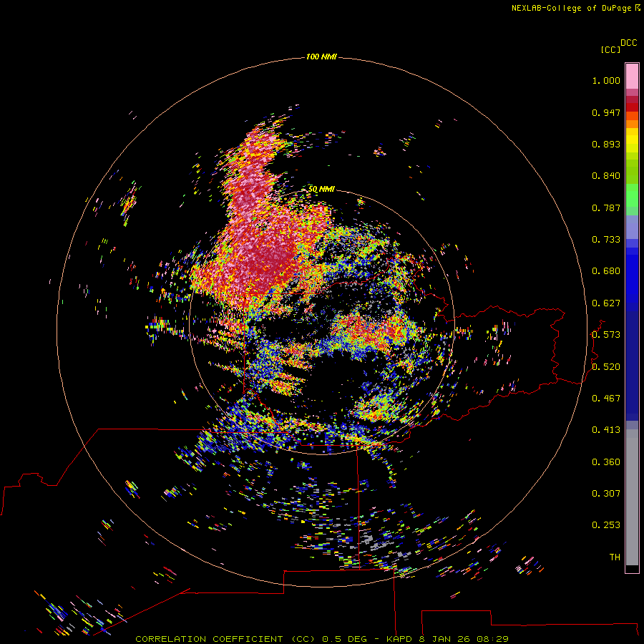Click the 0.413 scale value

[x=606, y=430]
